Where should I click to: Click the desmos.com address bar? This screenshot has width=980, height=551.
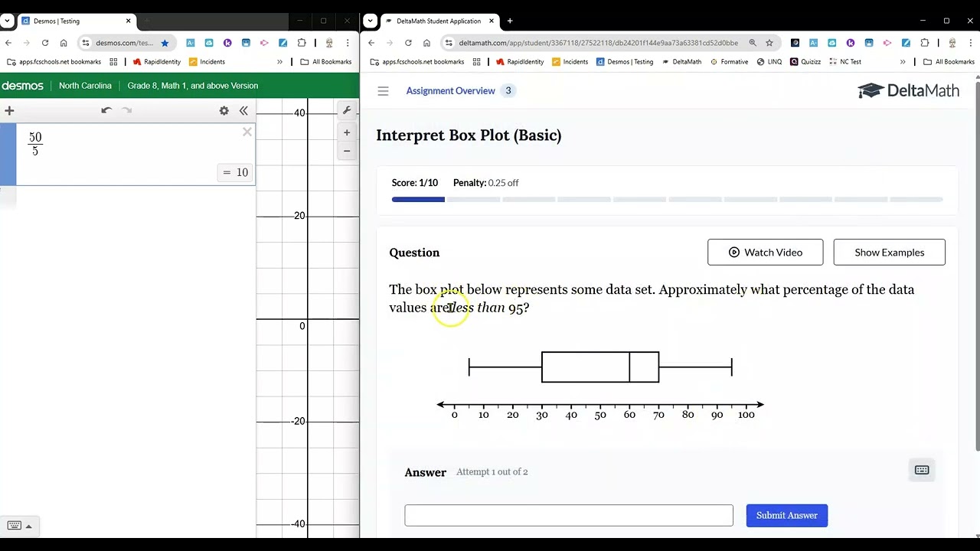click(x=124, y=43)
